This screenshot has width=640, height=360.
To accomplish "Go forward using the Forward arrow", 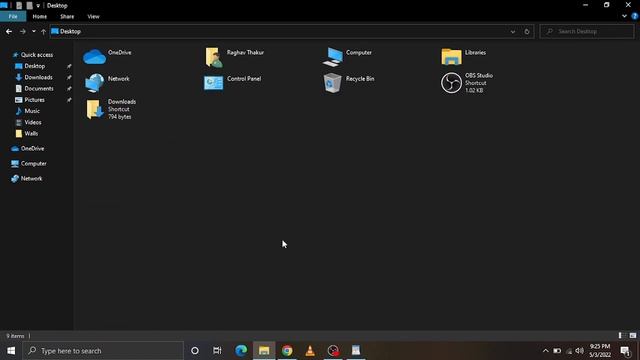I will (x=22, y=31).
